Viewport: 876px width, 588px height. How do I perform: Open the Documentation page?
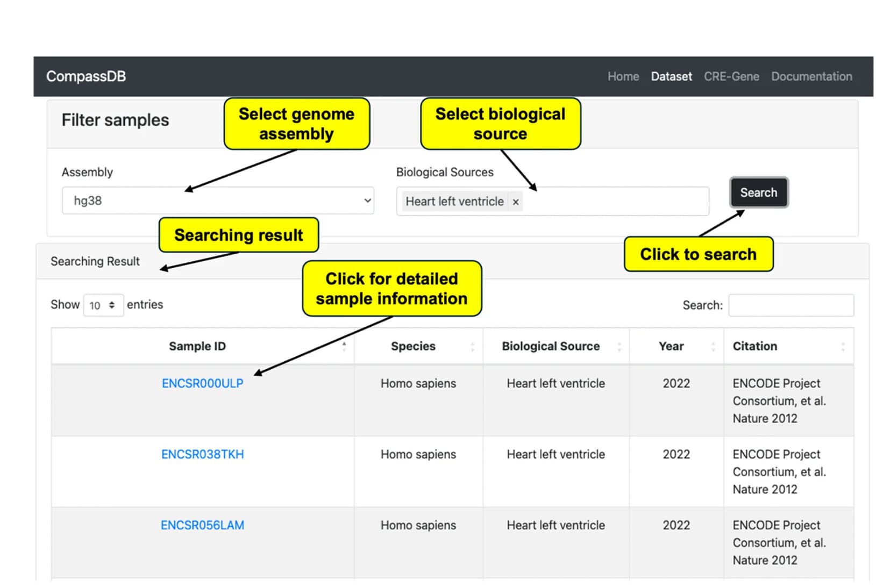point(811,76)
